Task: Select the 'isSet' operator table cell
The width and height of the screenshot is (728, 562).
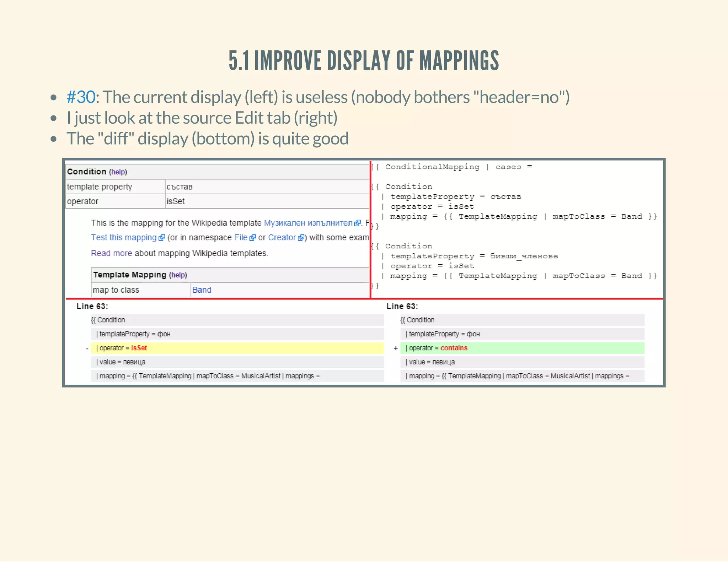Action: click(x=267, y=201)
